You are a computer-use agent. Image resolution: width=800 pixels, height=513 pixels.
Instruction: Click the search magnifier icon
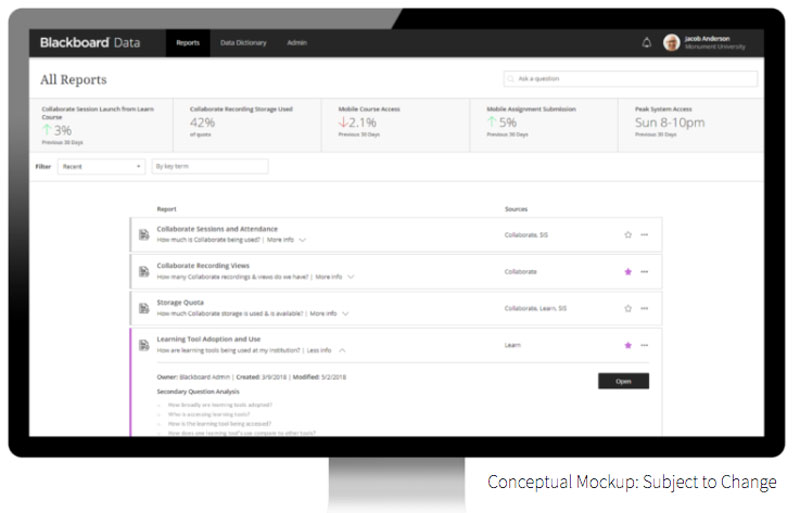click(x=511, y=79)
